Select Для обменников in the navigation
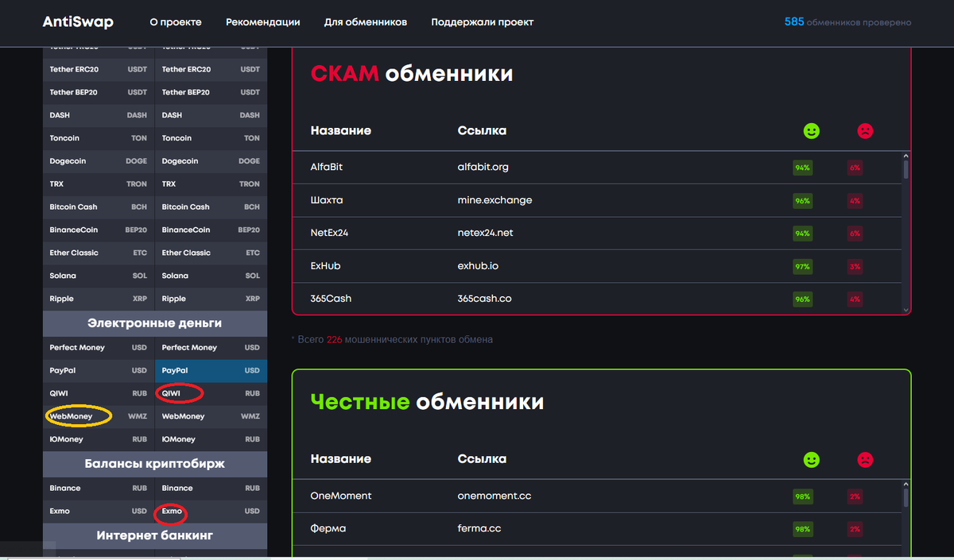This screenshot has width=954, height=560. point(366,22)
